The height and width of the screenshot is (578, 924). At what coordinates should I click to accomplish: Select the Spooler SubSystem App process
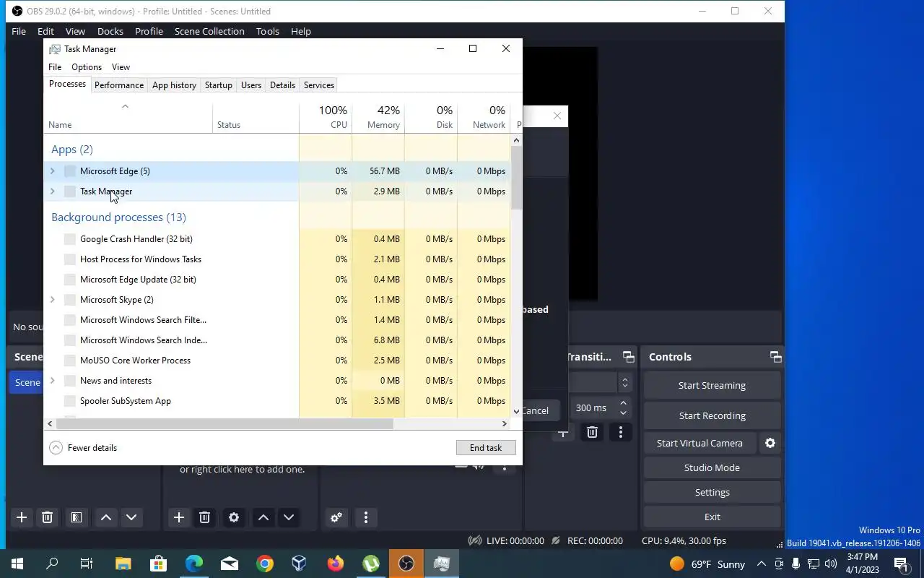(x=277, y=401)
